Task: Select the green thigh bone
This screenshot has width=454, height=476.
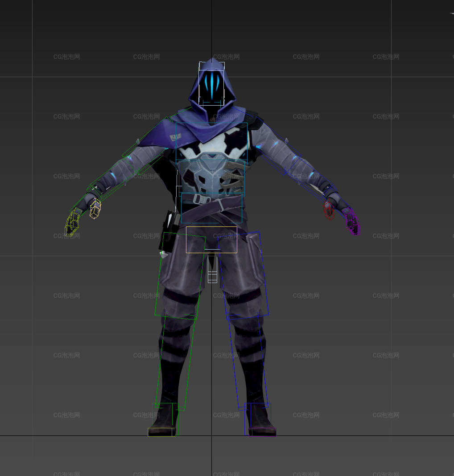Action: (180, 275)
